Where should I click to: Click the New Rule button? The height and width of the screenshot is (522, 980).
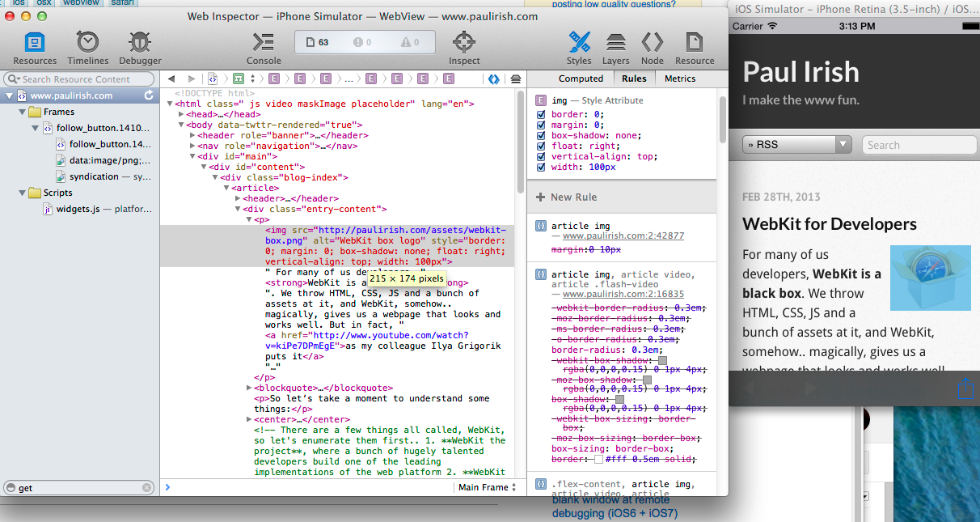[564, 197]
